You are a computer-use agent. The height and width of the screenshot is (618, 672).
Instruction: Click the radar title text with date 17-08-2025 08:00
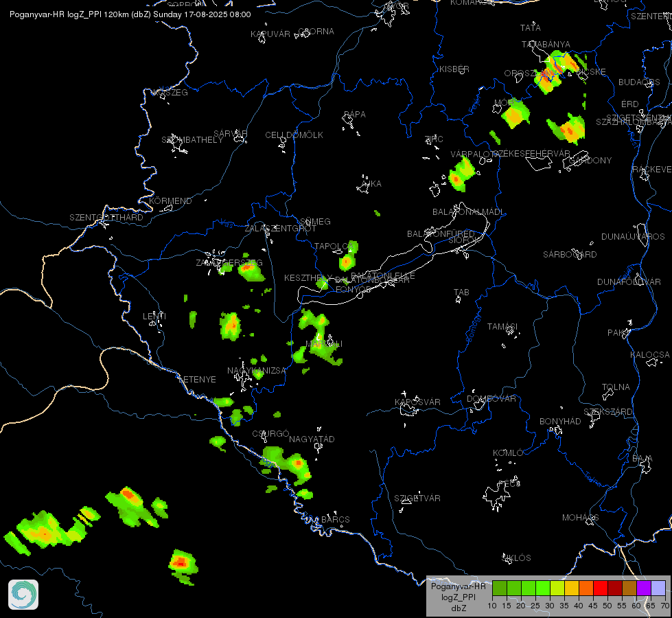point(130,14)
